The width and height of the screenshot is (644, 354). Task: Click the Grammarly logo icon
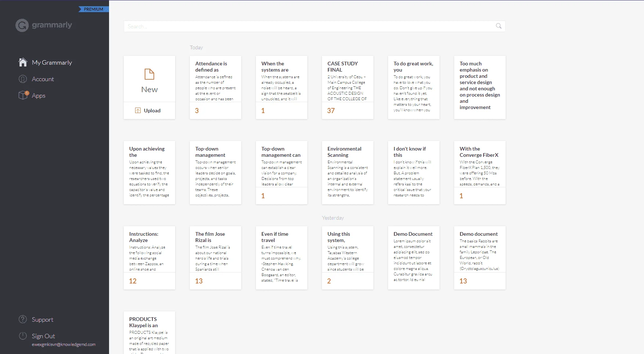pyautogui.click(x=22, y=25)
